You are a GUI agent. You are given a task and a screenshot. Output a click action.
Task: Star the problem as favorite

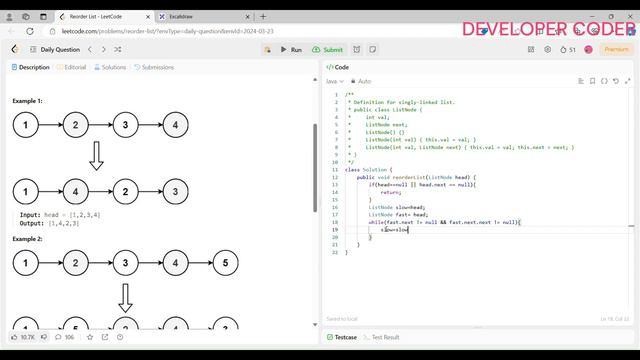(90, 337)
